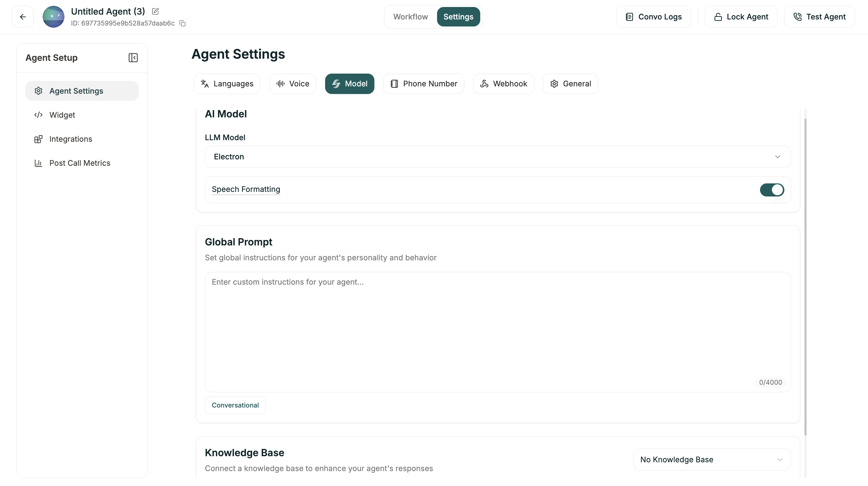
Task: Click the back arrow icon
Action: pos(23,17)
